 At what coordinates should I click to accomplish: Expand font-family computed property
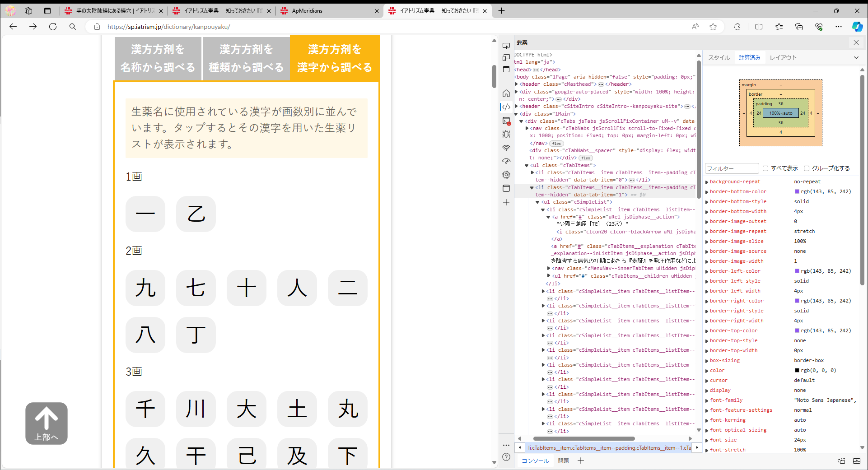coord(707,400)
